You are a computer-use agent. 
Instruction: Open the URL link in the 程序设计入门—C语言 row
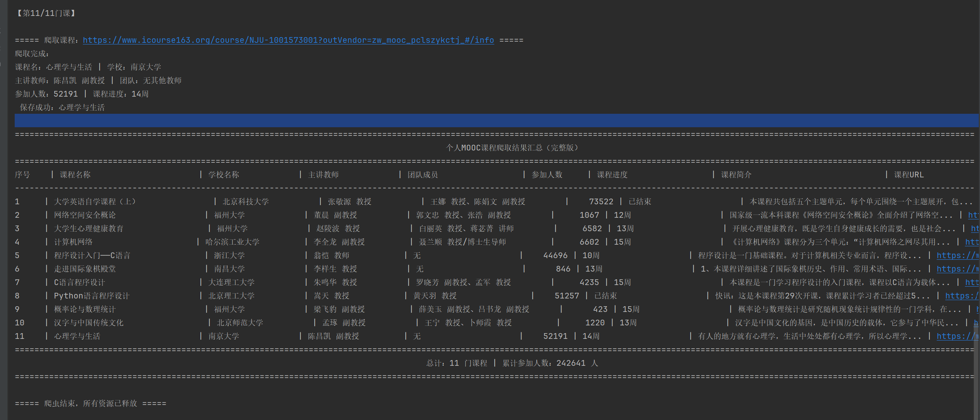(x=958, y=255)
